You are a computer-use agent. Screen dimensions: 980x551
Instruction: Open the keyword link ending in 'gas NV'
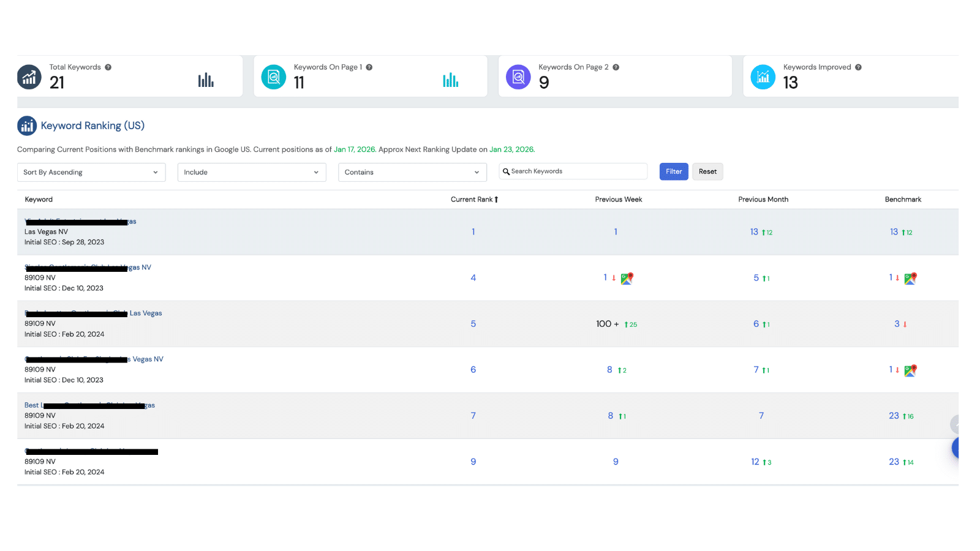(88, 268)
